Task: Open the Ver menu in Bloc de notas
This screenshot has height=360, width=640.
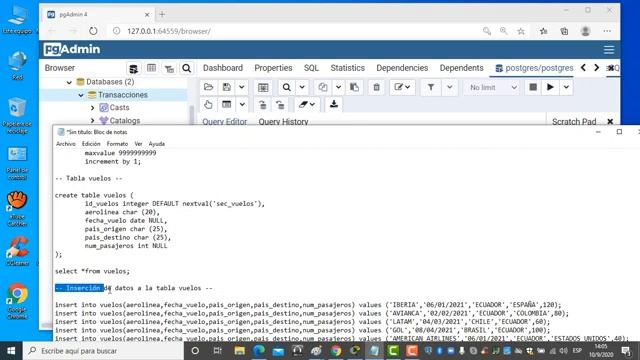Action: point(138,144)
